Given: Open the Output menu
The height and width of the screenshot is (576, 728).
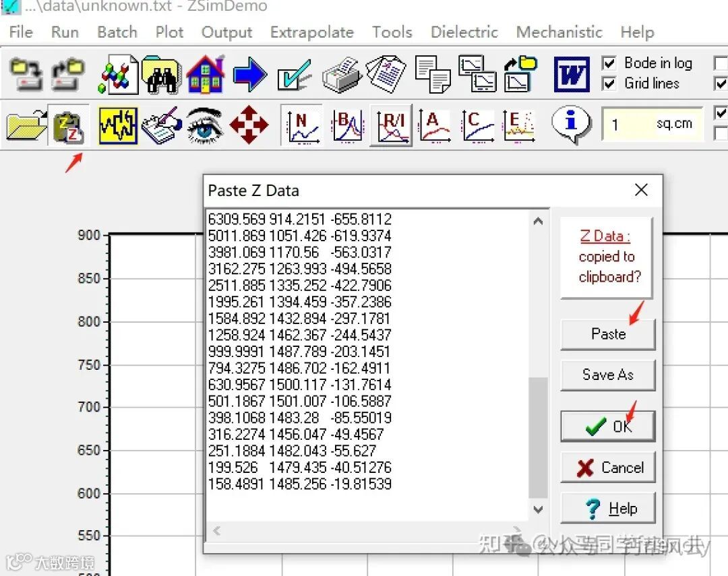Looking at the screenshot, I should tap(226, 32).
